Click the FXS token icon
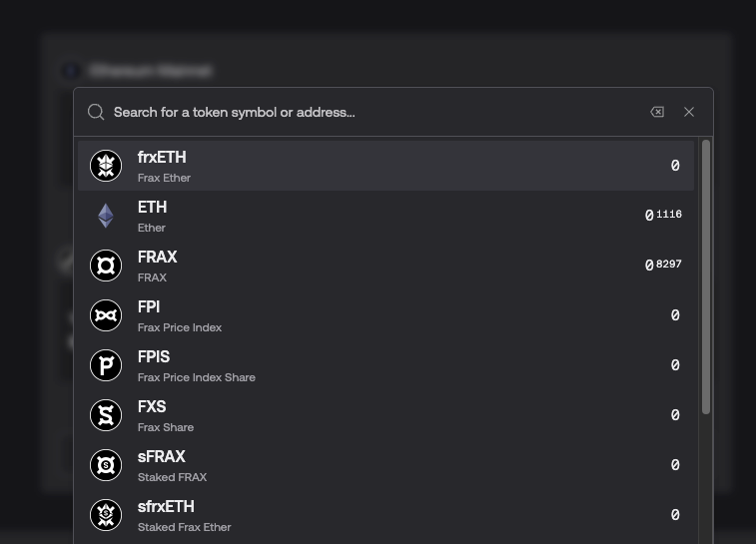Screen dimensions: 756x544 point(106,415)
